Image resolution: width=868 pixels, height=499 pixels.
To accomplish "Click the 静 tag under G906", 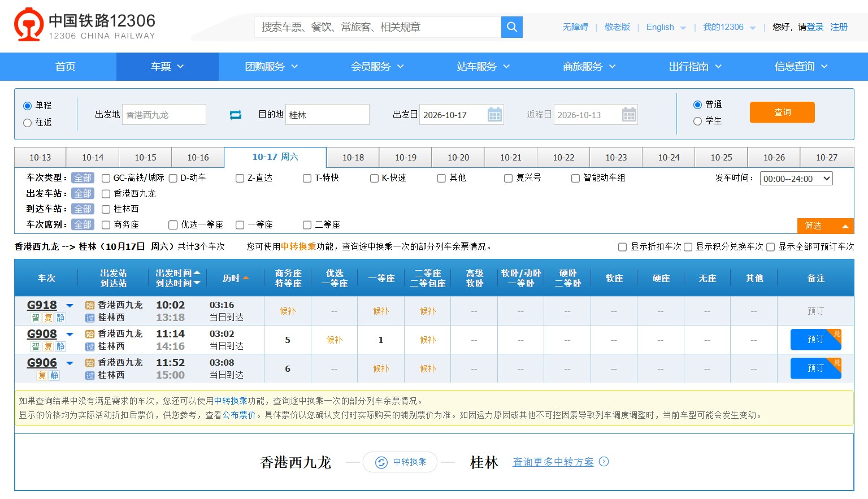I will click(54, 375).
